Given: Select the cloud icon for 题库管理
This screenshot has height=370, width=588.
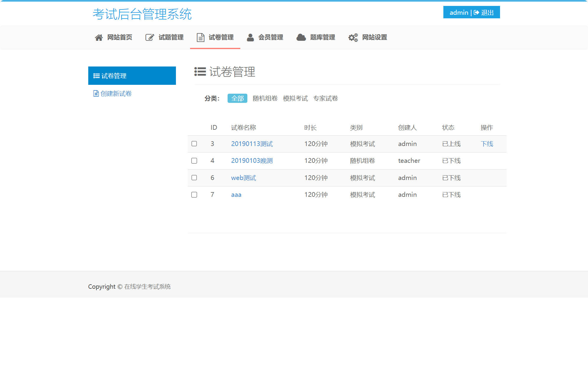Looking at the screenshot, I should tap(301, 37).
